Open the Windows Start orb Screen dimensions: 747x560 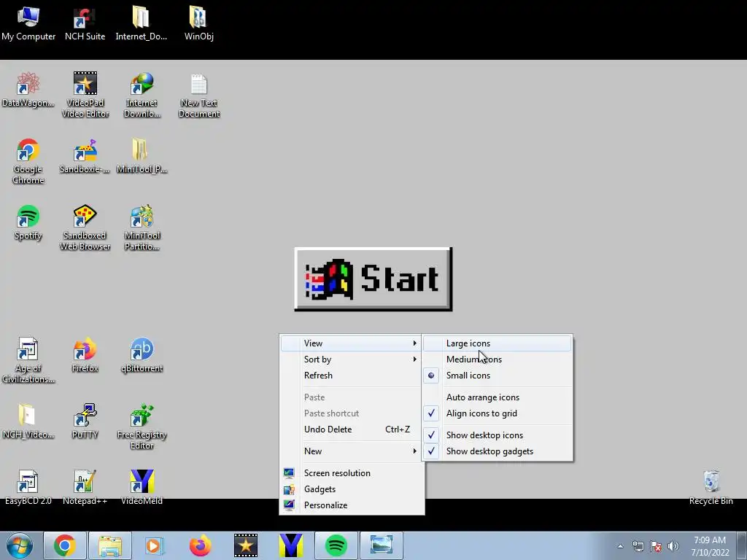pos(20,545)
